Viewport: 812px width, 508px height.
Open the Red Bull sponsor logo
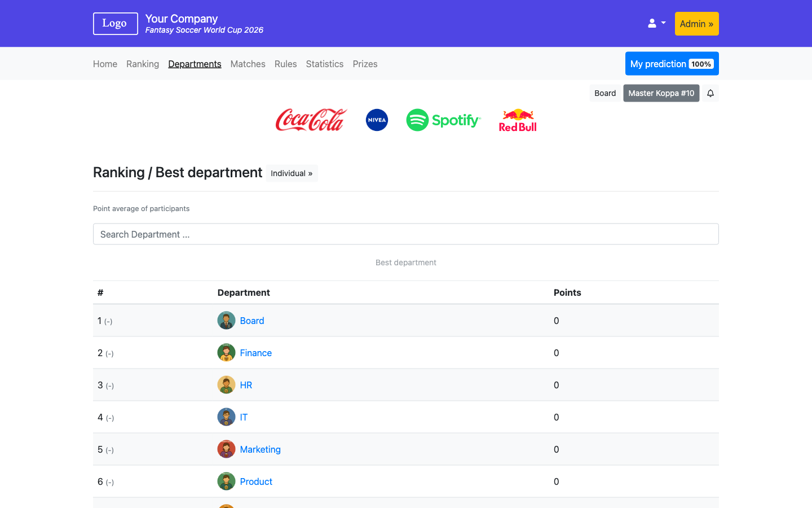coord(517,120)
